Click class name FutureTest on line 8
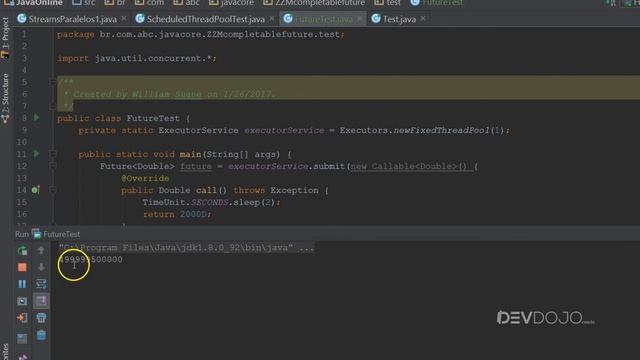Screen dimensions: 640x360 (153, 118)
